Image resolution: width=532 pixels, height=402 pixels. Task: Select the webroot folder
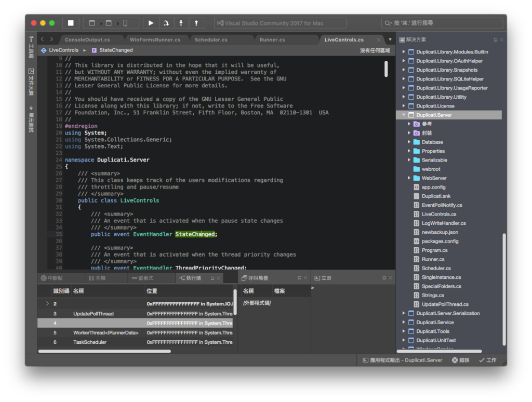[x=431, y=169]
